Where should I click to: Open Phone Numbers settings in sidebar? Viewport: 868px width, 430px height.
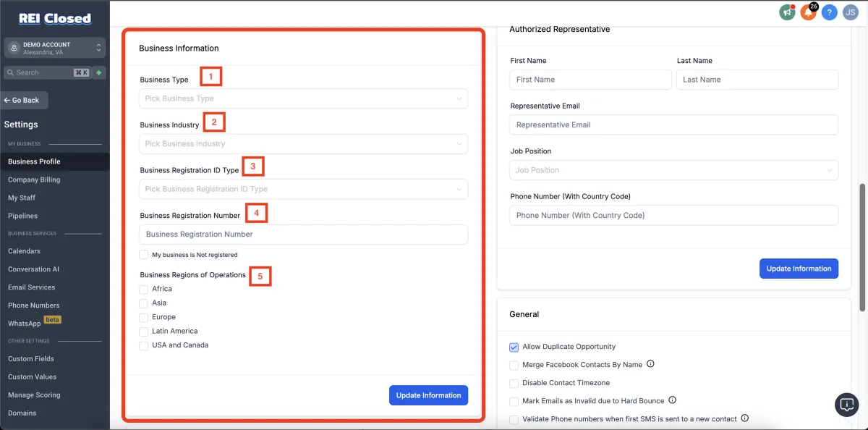pos(34,305)
